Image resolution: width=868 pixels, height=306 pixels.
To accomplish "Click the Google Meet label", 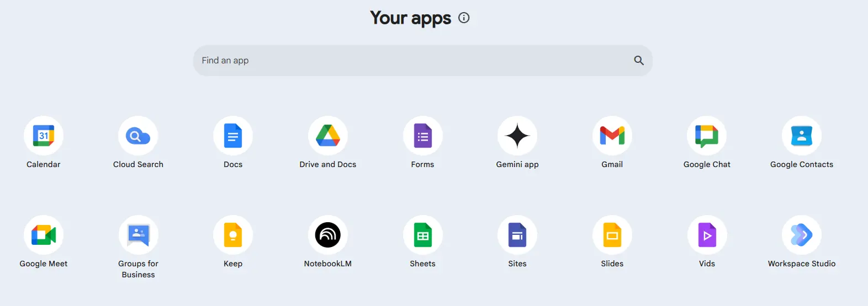I will tap(44, 264).
